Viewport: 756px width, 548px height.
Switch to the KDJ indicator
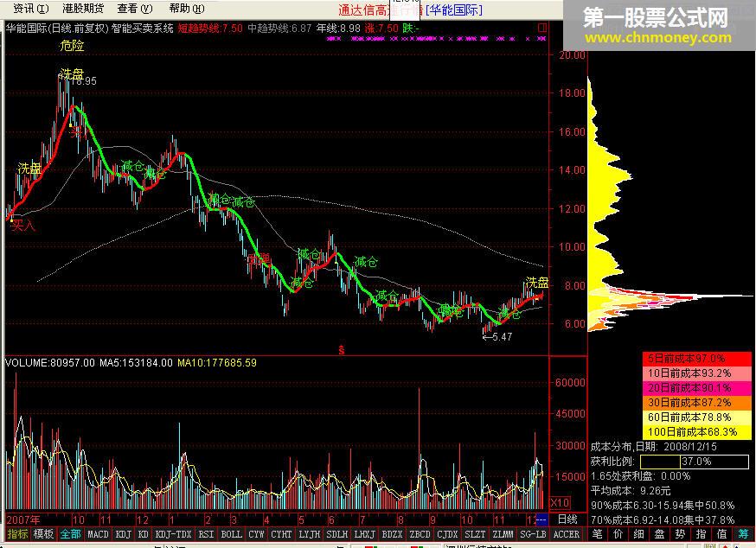[124, 534]
